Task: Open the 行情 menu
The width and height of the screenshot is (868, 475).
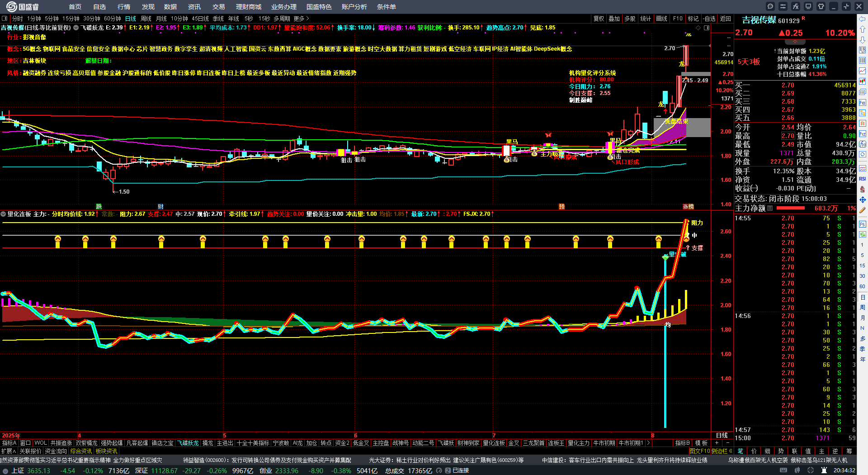Action: click(x=124, y=7)
